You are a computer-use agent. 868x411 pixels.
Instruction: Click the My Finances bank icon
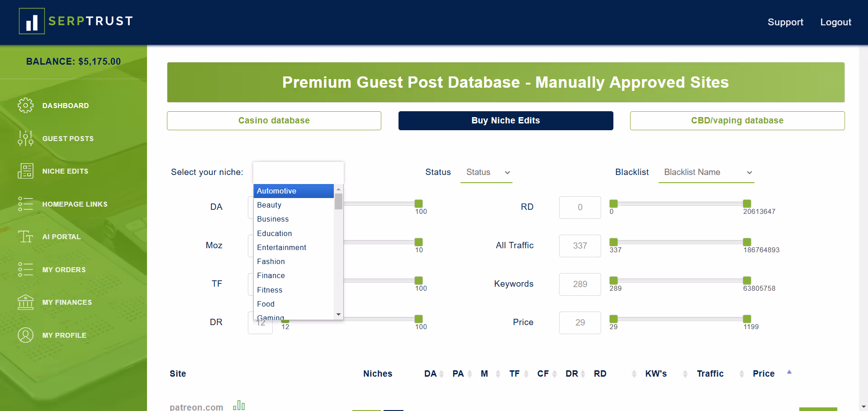[x=25, y=302]
